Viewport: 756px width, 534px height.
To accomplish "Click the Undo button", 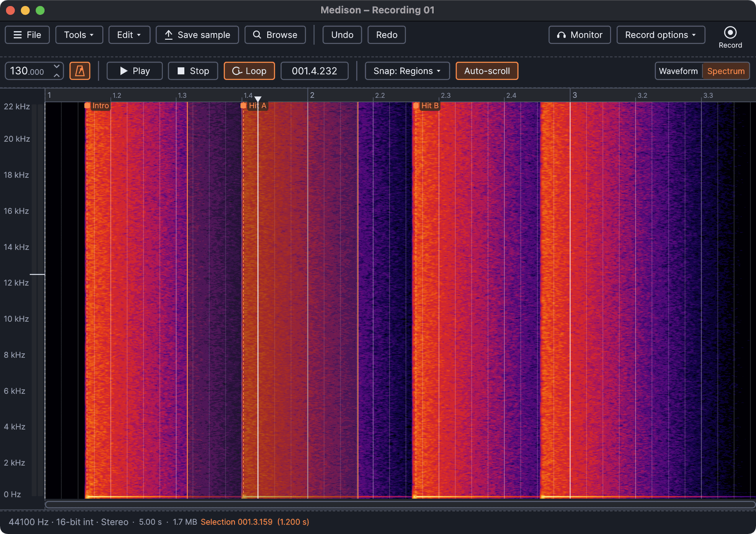I will click(x=342, y=35).
